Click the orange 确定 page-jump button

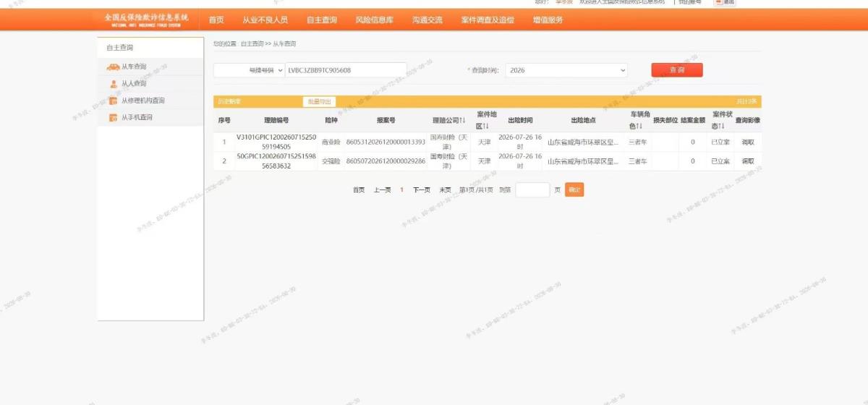pyautogui.click(x=574, y=190)
